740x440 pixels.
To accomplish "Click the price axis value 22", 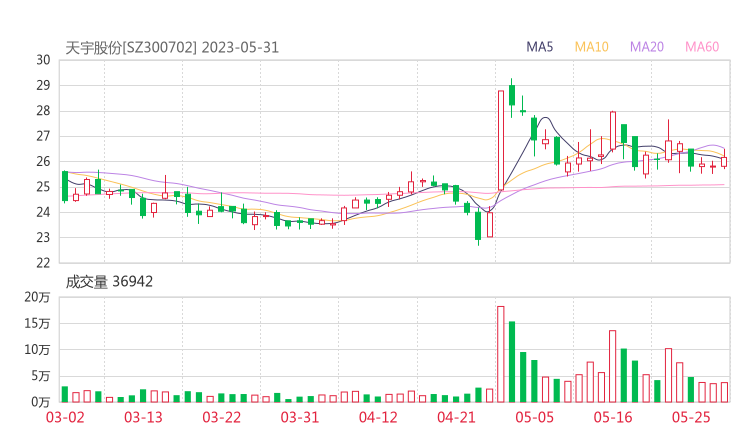I will click(x=43, y=263).
